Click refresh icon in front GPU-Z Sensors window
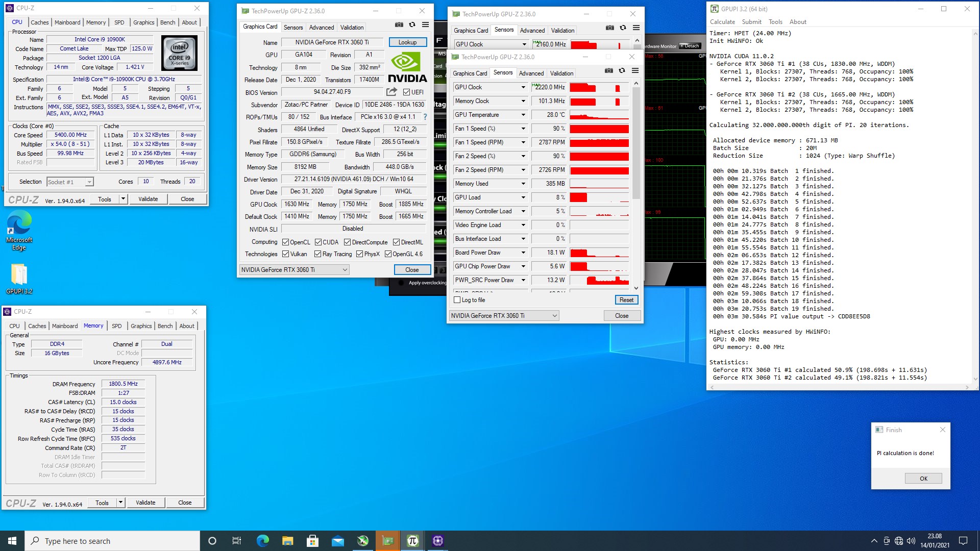Screen dimensions: 980x551 pos(622,70)
